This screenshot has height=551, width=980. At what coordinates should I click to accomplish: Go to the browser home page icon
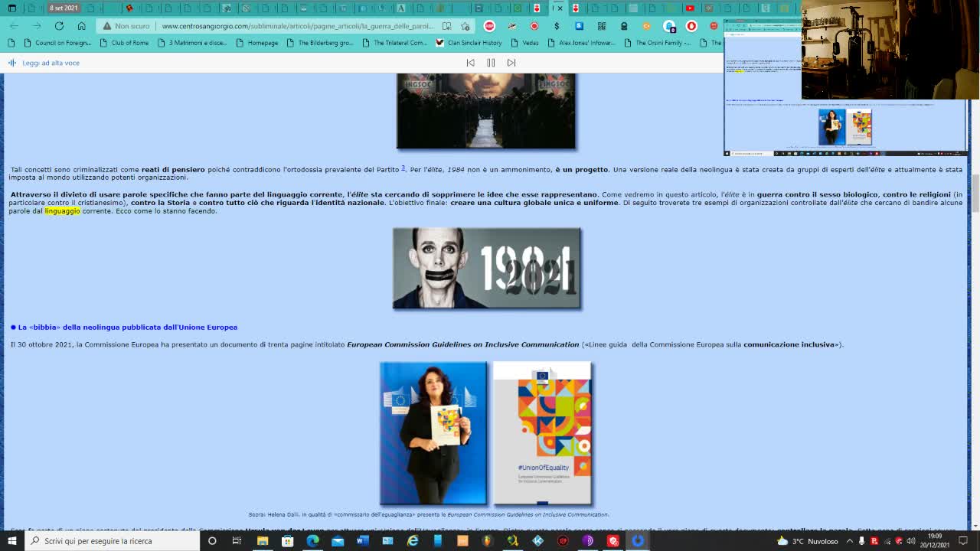tap(81, 26)
